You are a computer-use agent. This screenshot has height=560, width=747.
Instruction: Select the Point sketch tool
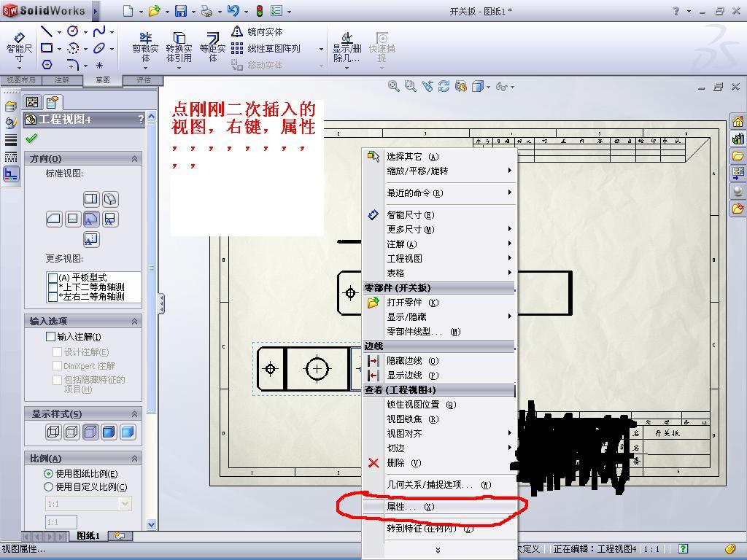99,65
